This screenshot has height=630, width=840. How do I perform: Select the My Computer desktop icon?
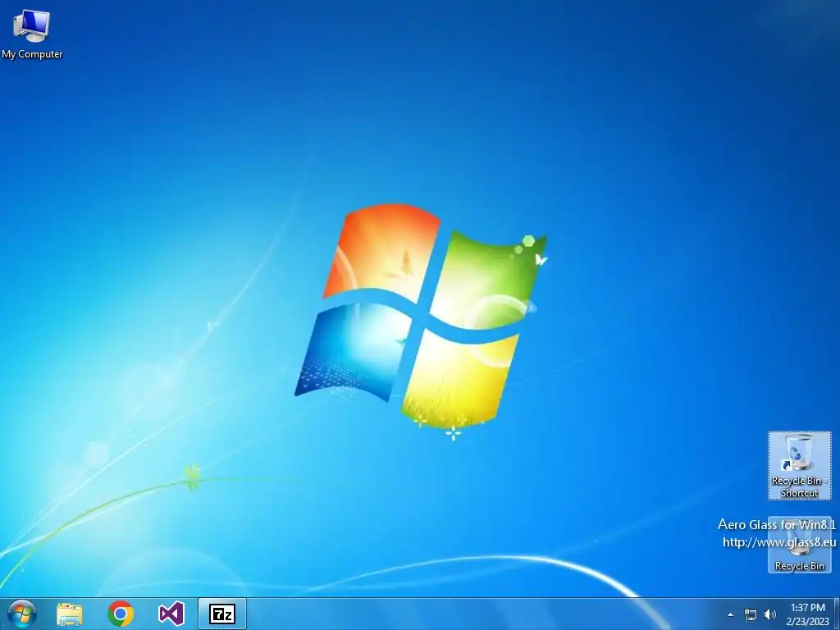click(x=32, y=34)
